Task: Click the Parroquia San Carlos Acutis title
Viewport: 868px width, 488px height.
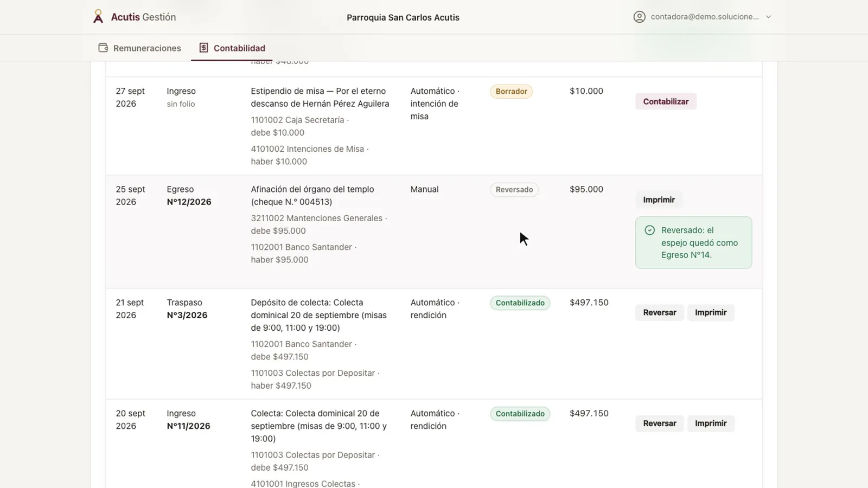Action: (x=403, y=17)
